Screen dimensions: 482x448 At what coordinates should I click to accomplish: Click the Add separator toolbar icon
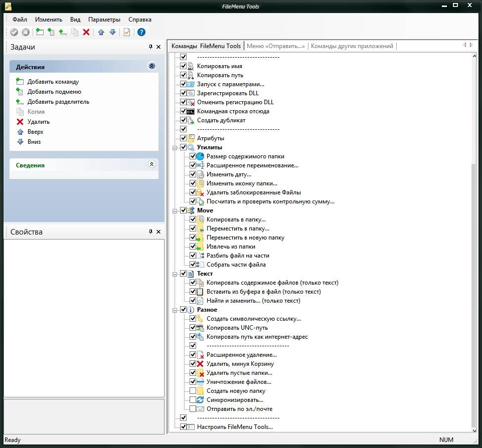point(63,32)
